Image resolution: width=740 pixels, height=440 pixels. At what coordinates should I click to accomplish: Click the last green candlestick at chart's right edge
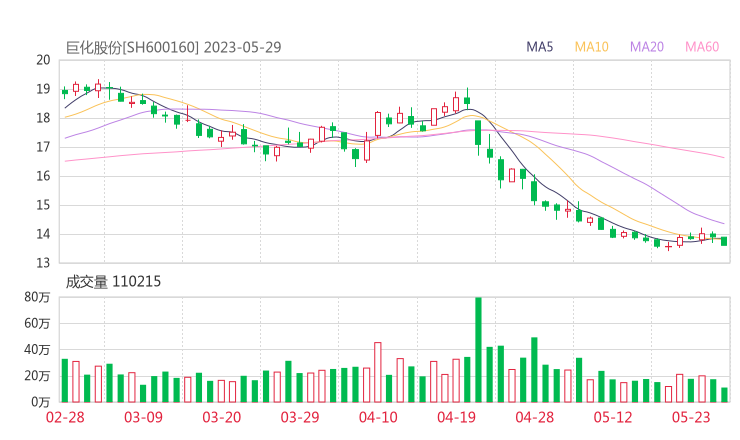(x=724, y=241)
